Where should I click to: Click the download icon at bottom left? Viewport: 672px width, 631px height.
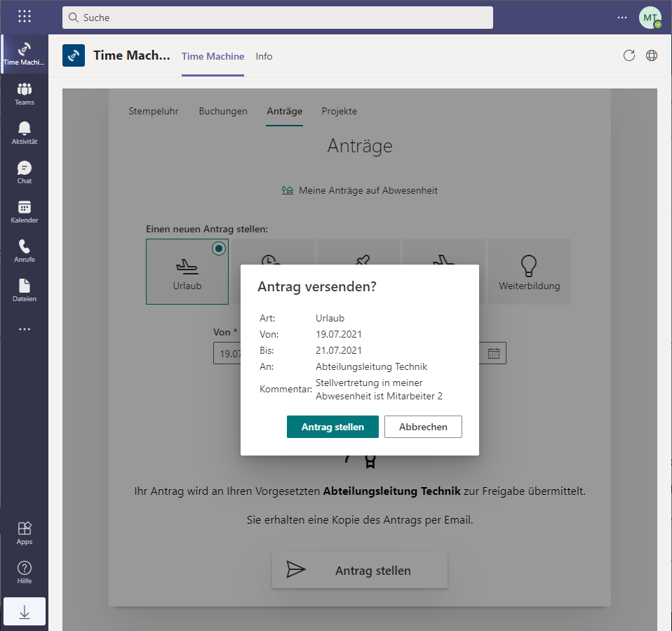(25, 612)
